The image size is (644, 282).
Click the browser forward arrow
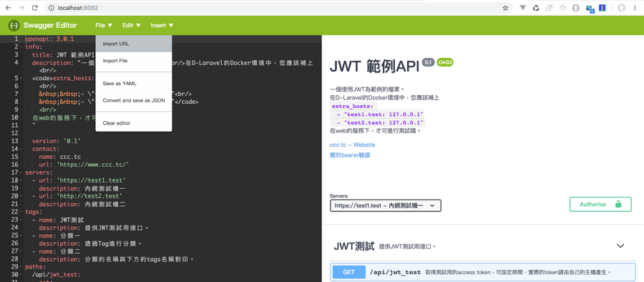click(x=21, y=8)
